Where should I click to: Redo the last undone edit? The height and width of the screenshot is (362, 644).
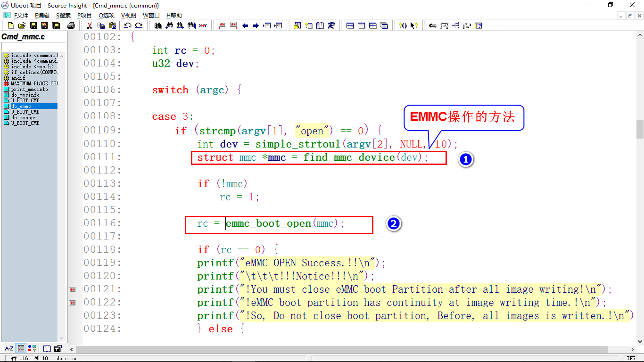tap(139, 25)
